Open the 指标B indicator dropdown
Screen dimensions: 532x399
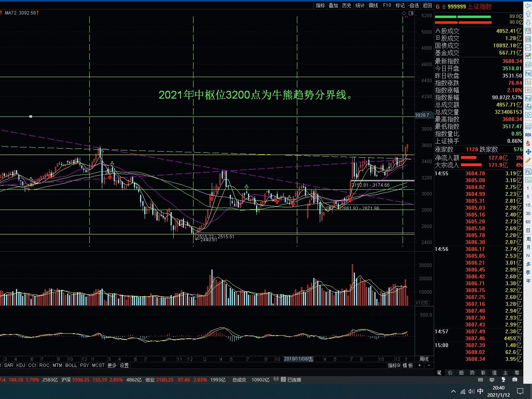click(394, 365)
